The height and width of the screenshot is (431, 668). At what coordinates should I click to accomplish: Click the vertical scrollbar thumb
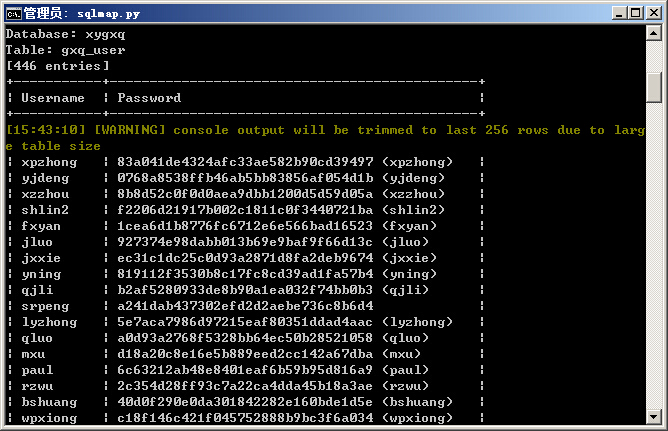pos(654,87)
